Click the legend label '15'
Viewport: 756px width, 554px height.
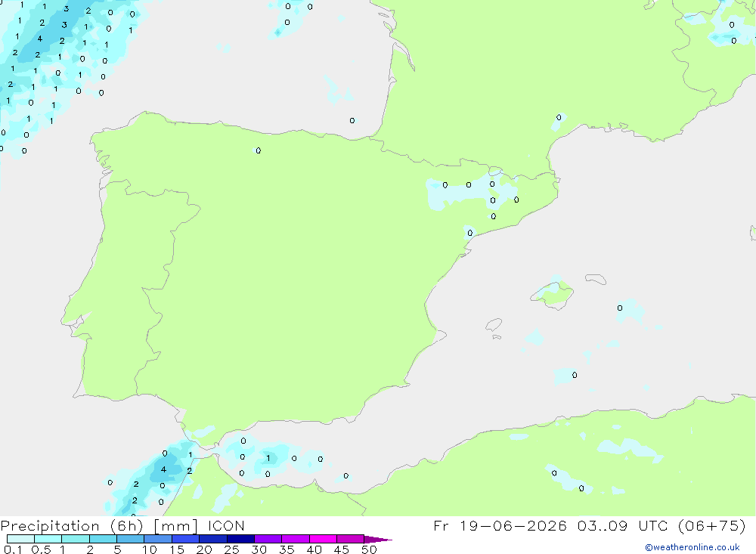[x=177, y=549]
